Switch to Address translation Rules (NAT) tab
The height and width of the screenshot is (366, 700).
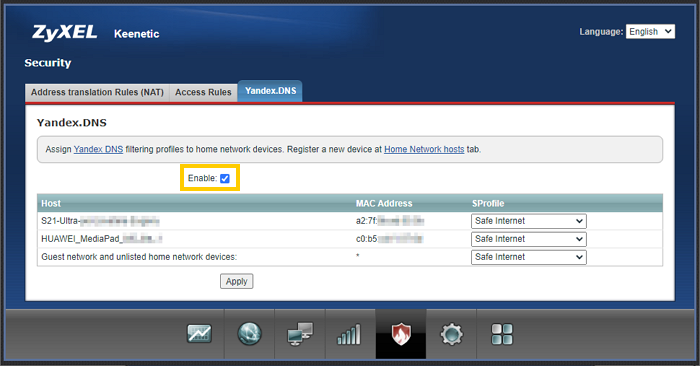click(x=97, y=92)
